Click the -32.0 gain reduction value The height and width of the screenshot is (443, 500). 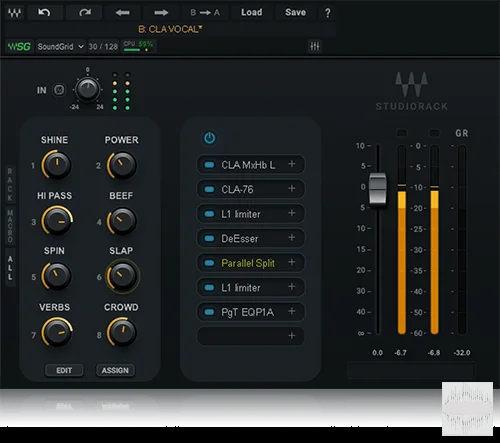click(462, 353)
